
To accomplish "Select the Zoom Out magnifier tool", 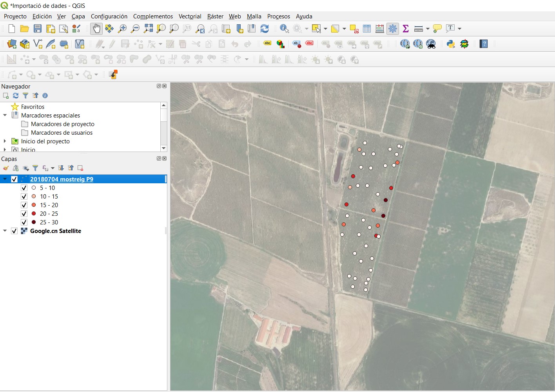I will click(135, 29).
